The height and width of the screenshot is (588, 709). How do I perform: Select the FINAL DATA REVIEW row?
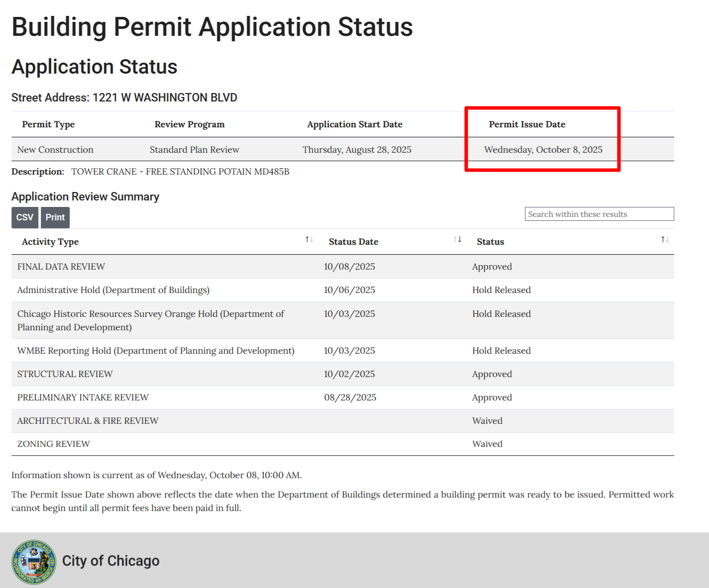[61, 267]
